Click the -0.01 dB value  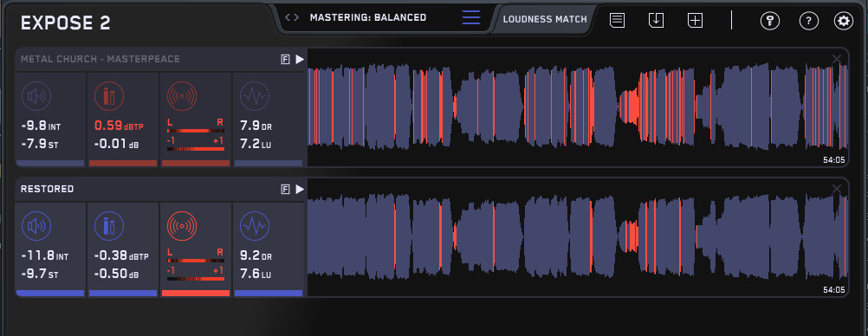coord(116,145)
